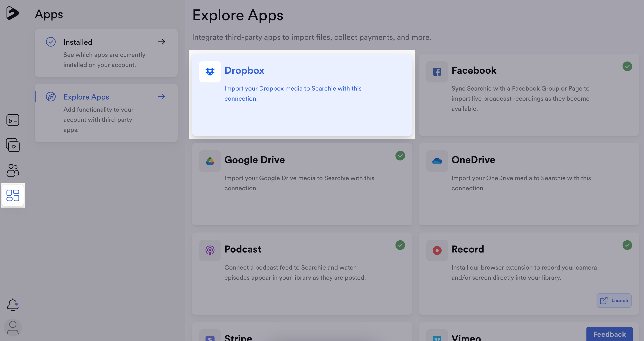Click the Record red dot icon

point(437,250)
